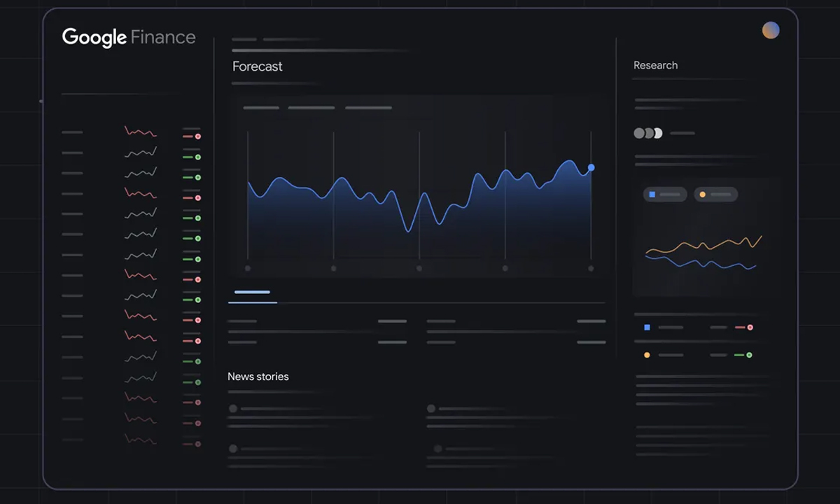The image size is (840, 504).
Task: Click the overlapping grey circles under Research
Action: [x=647, y=133]
